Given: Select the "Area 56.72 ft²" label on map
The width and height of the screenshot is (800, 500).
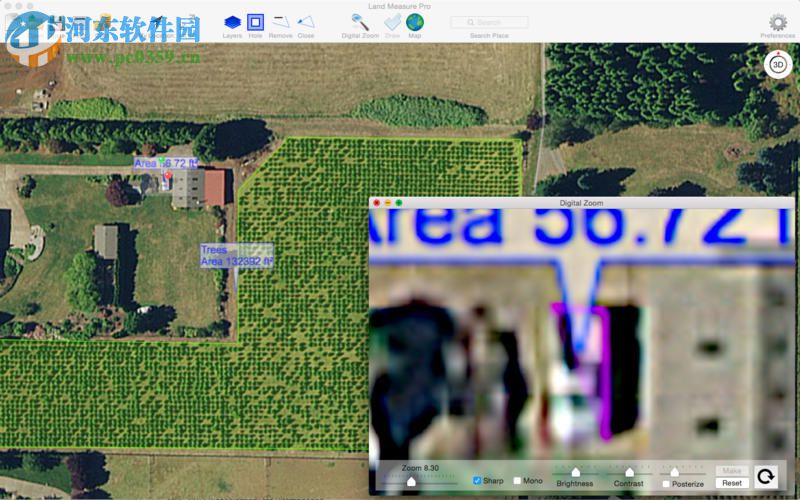Looking at the screenshot, I should [x=166, y=163].
